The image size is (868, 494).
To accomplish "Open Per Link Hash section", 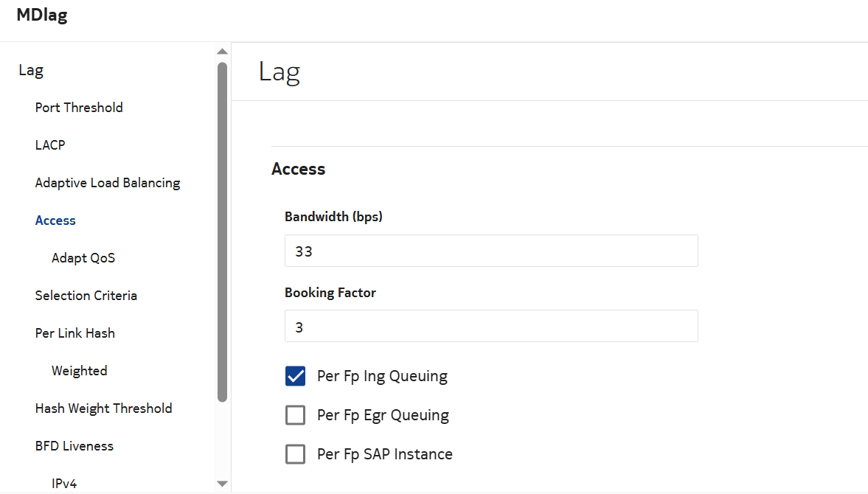I will click(x=75, y=333).
